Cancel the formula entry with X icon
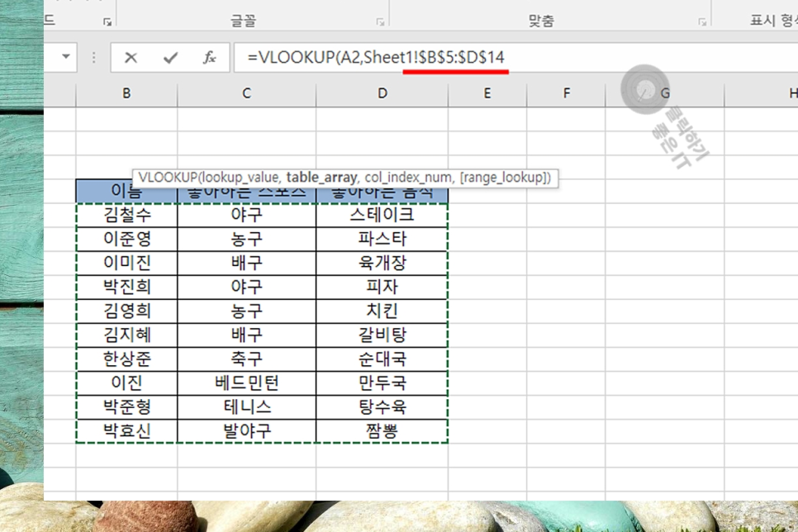 [x=131, y=58]
